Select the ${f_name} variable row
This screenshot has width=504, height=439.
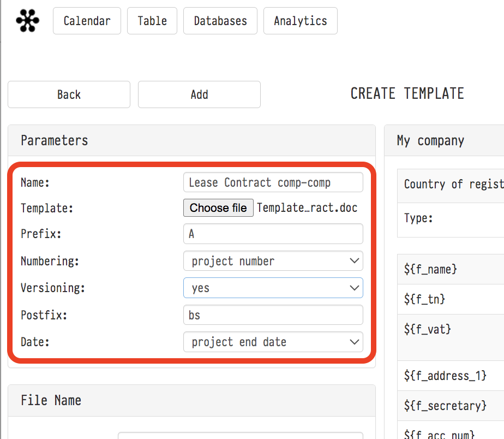coord(430,269)
